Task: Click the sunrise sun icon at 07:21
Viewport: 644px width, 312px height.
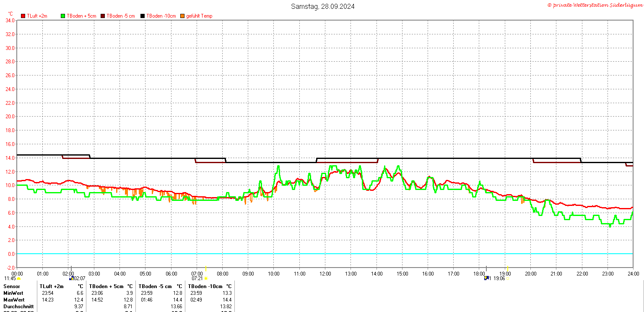Action: (x=205, y=278)
